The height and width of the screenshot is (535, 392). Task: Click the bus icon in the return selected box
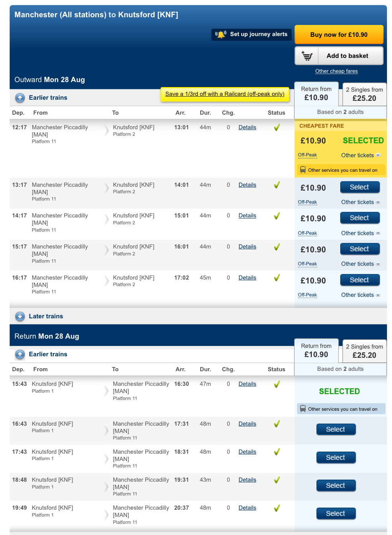303,409
